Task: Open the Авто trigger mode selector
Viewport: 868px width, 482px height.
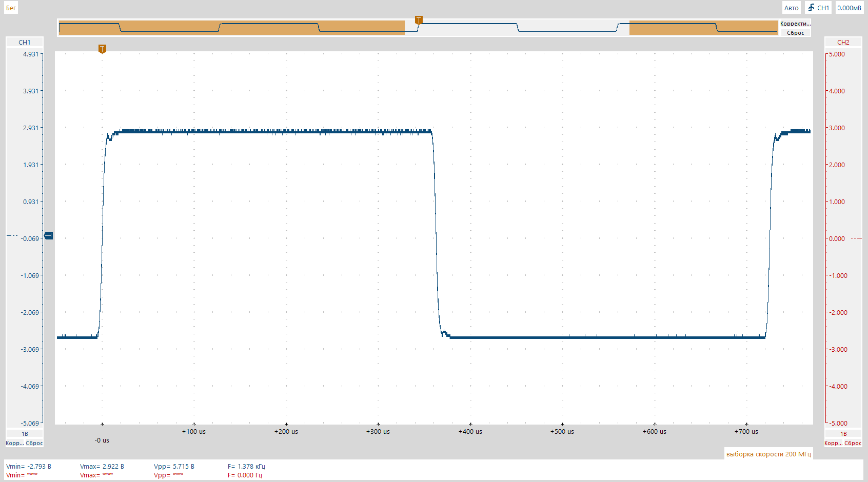Action: click(x=791, y=8)
